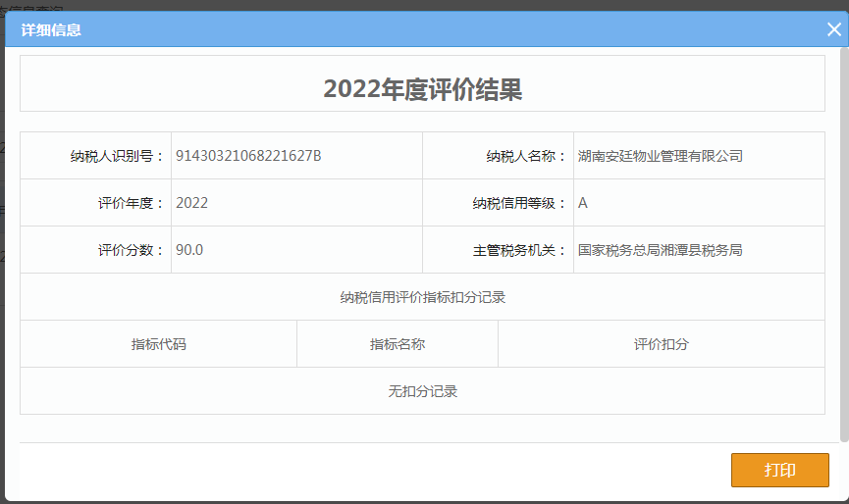Screen dimensions: 849x504
Task: Click the 纳税人识别号 label
Action: tap(118, 156)
